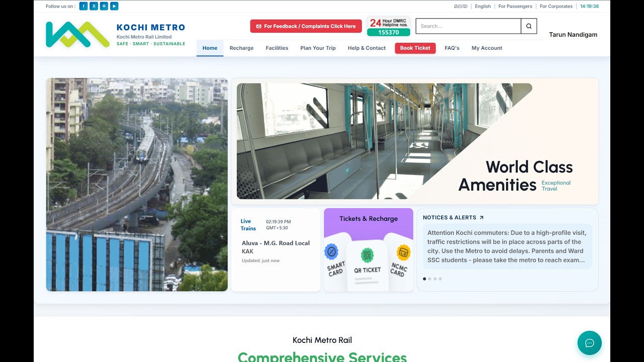The width and height of the screenshot is (644, 362).
Task: Click the Attention Kochi commuters notice
Action: (508, 246)
